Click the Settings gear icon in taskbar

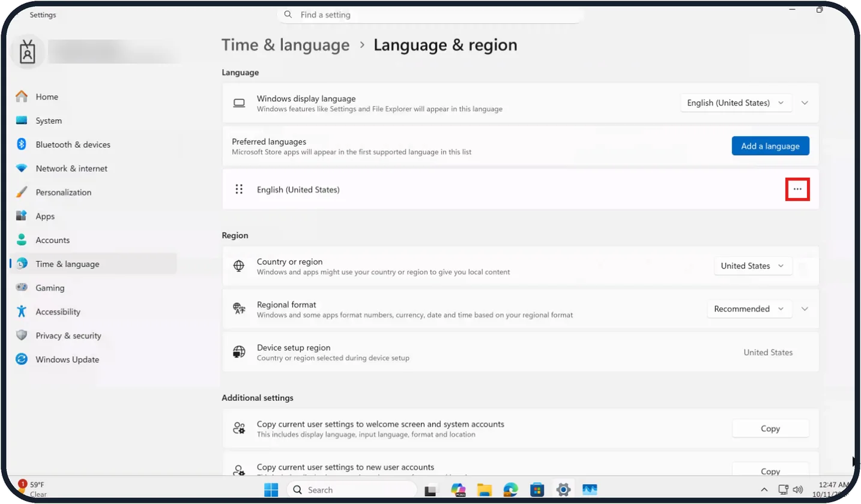pyautogui.click(x=563, y=490)
